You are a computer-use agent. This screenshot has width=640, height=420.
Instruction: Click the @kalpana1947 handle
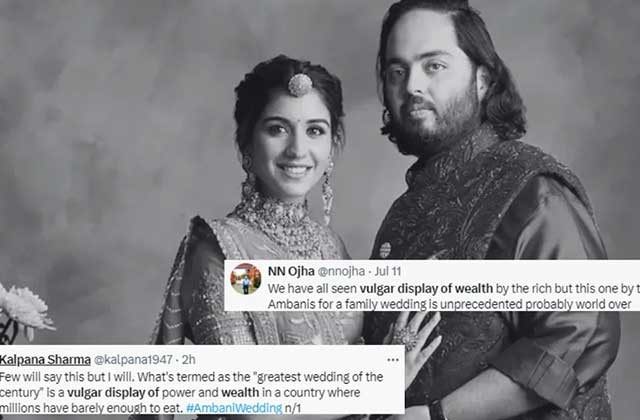(133, 360)
